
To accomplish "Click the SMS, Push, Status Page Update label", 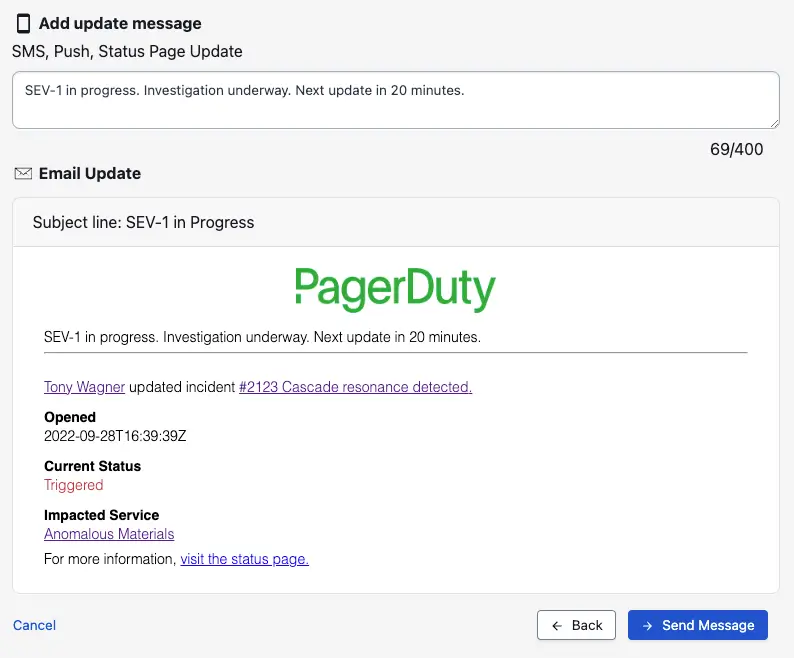I will pos(127,52).
